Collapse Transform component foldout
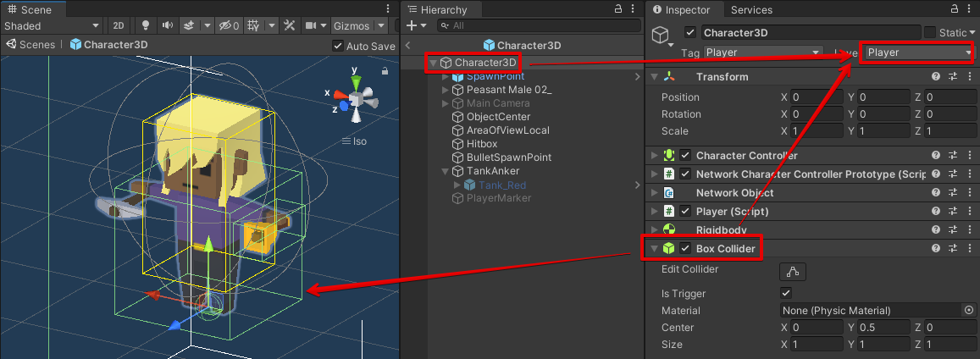This screenshot has width=980, height=359. point(654,77)
